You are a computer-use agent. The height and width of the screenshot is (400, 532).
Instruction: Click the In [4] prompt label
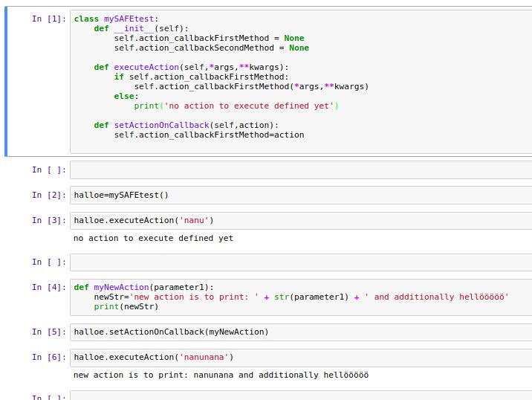point(48,287)
